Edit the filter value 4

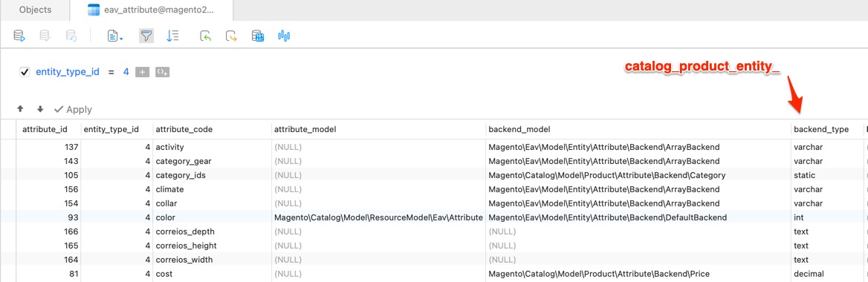tap(126, 72)
